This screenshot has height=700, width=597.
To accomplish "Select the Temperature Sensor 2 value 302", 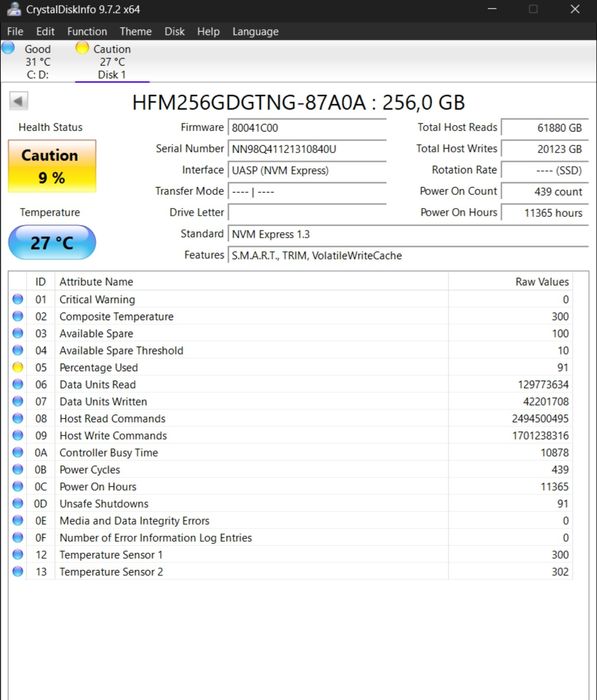I will (x=560, y=571).
